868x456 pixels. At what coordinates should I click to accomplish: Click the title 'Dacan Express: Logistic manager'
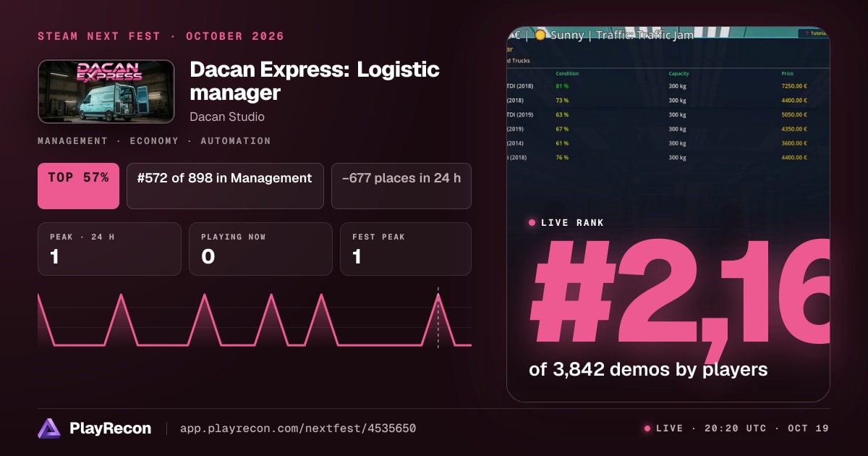315,81
